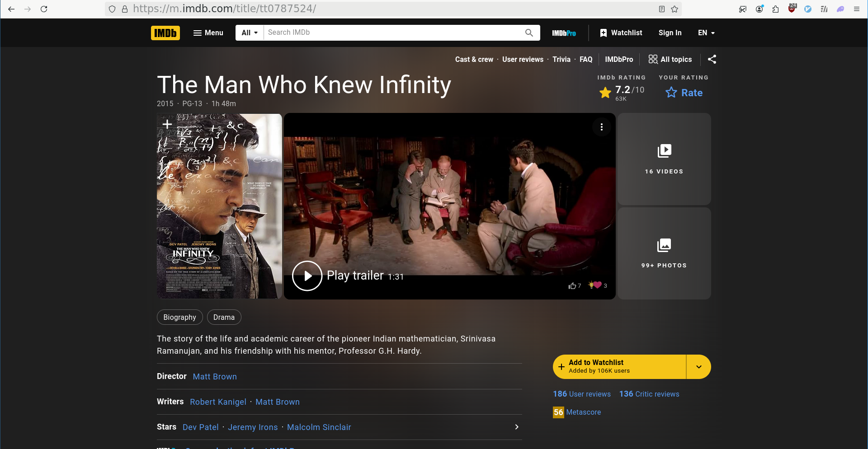Open the trailer three-dot options menu
Image resolution: width=868 pixels, height=449 pixels.
602,127
